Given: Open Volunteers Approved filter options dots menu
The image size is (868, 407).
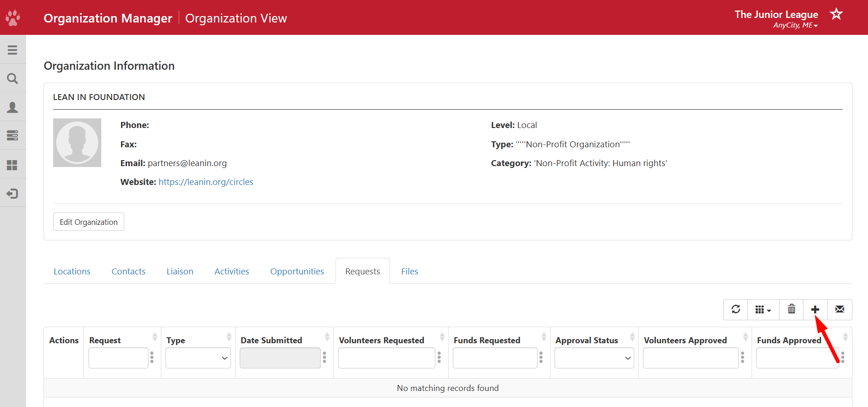Looking at the screenshot, I should point(742,357).
